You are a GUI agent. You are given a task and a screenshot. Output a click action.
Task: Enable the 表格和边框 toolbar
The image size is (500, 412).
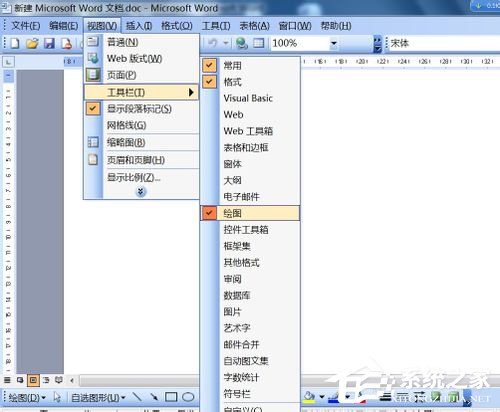pyautogui.click(x=246, y=147)
